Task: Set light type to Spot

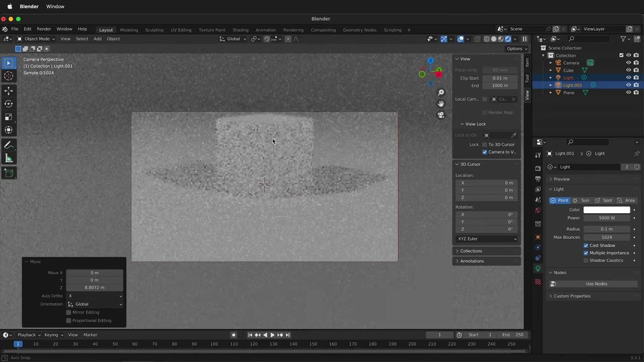Action: point(603,200)
